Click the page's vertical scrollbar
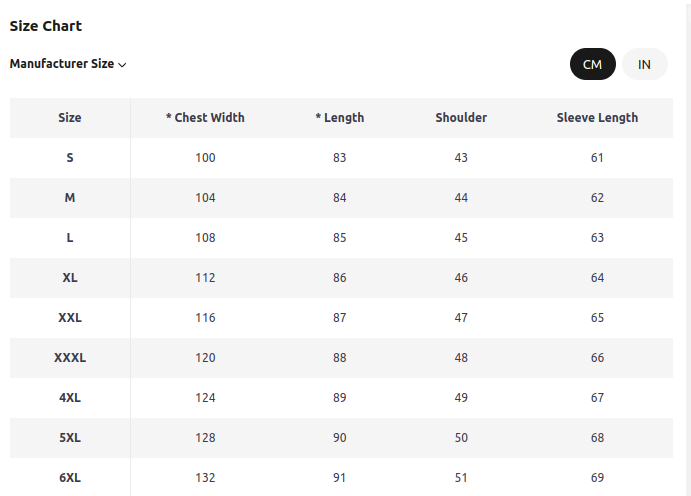 coord(688,248)
